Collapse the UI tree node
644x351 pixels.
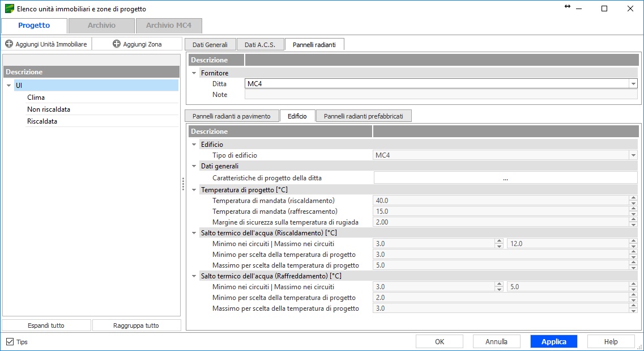pos(8,86)
